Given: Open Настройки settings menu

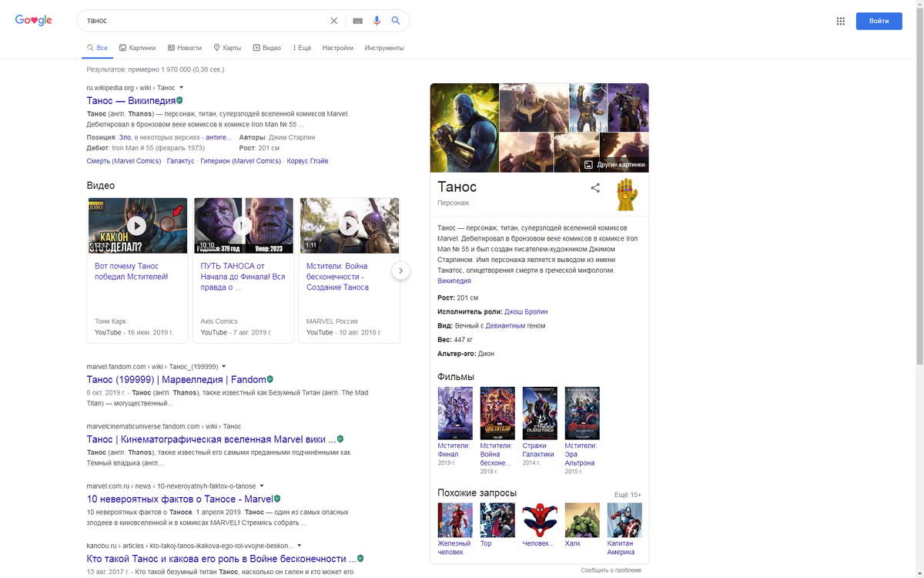Looking at the screenshot, I should click(338, 48).
